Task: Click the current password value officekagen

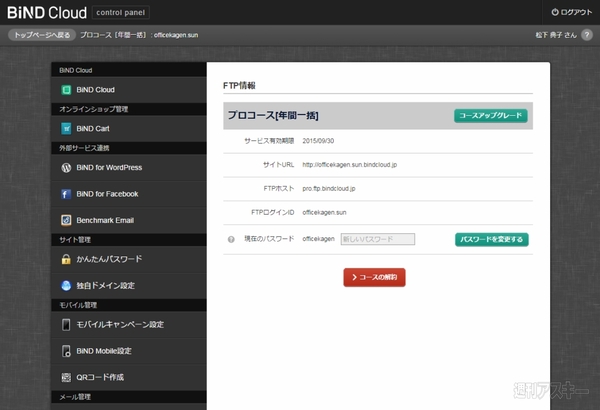Action: pos(318,239)
